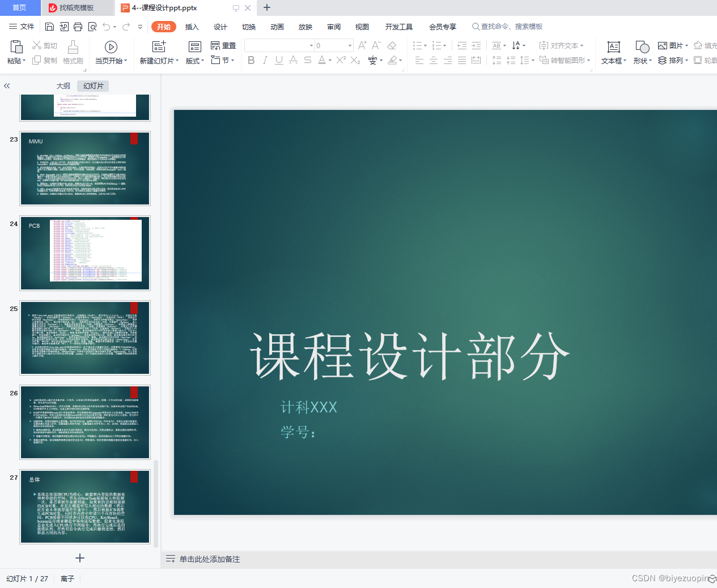Image resolution: width=717 pixels, height=588 pixels.
Task: Open the font color picker
Action: tap(322, 60)
